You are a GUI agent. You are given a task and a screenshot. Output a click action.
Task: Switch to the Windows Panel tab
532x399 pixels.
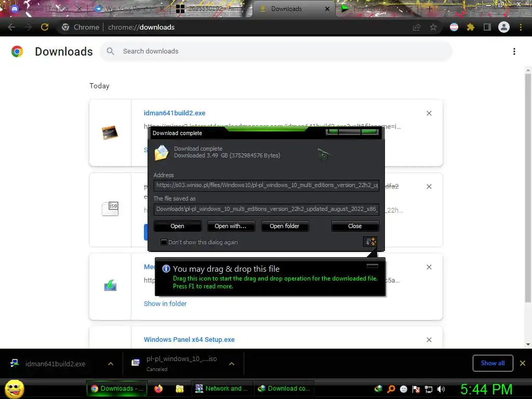tap(128, 9)
